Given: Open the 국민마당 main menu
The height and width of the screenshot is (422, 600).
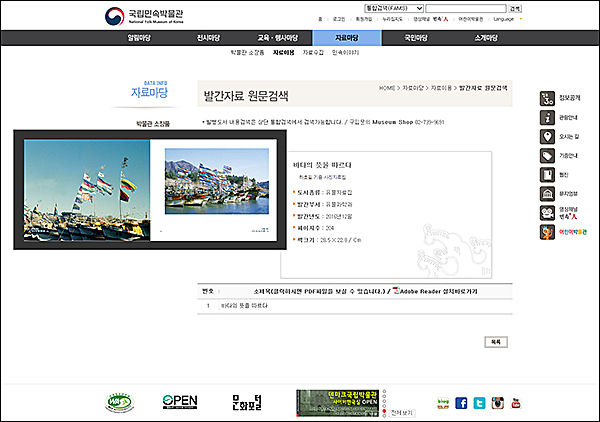Looking at the screenshot, I should [x=416, y=38].
